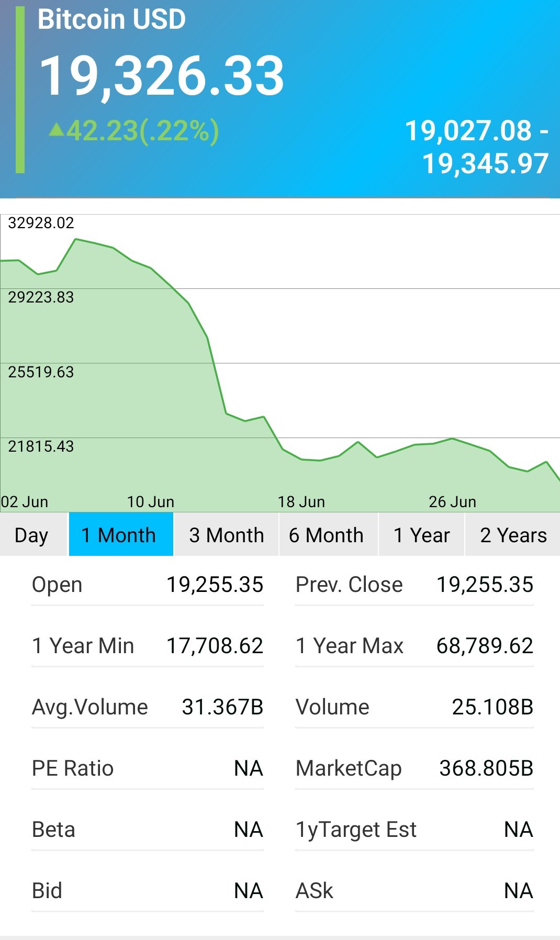The image size is (560, 940).
Task: Tap the Avg.Volume row
Action: coord(148,708)
